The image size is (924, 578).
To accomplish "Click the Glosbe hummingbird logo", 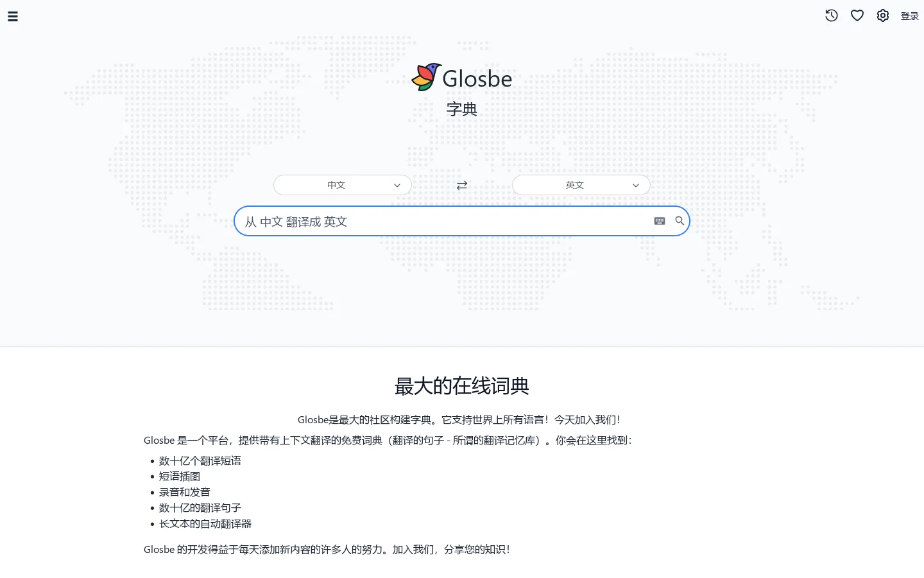I will [426, 77].
